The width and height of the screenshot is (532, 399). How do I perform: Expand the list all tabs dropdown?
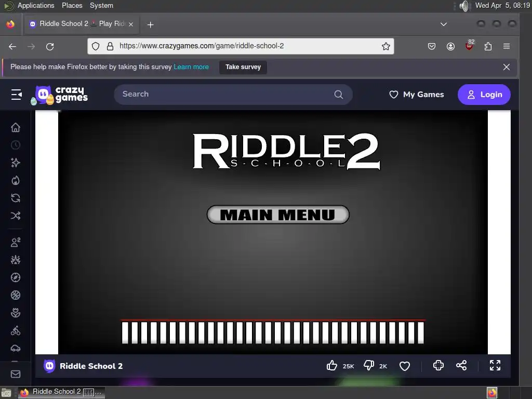coord(444,24)
